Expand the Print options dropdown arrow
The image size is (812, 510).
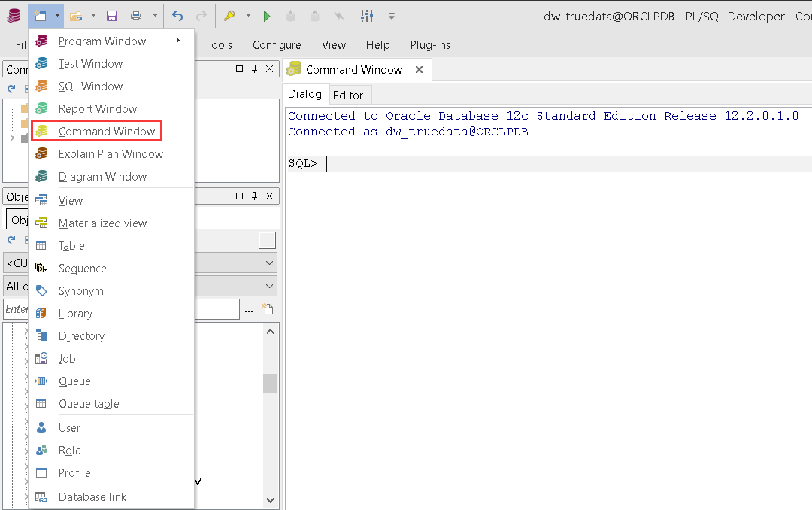155,16
